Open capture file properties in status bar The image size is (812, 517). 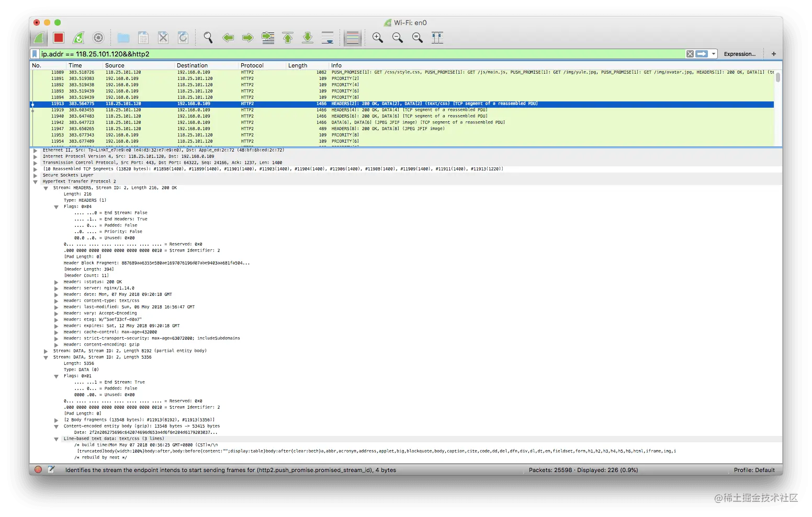coord(51,469)
